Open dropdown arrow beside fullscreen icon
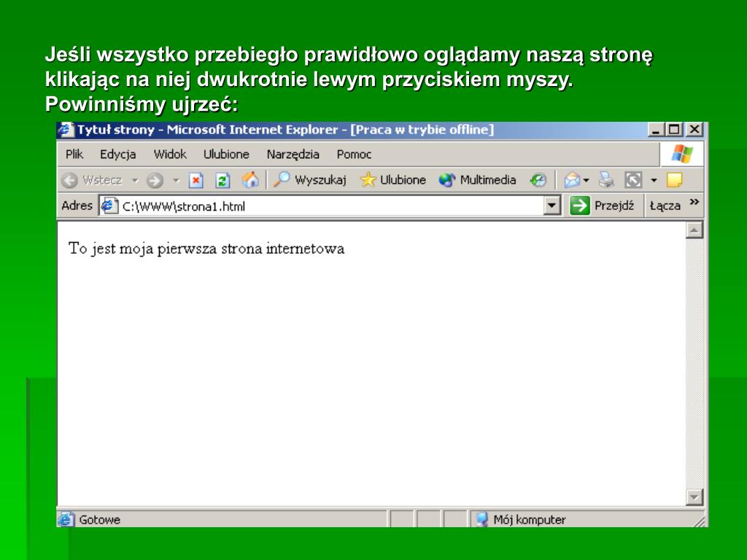Screen dimensions: 747x560 point(654,181)
